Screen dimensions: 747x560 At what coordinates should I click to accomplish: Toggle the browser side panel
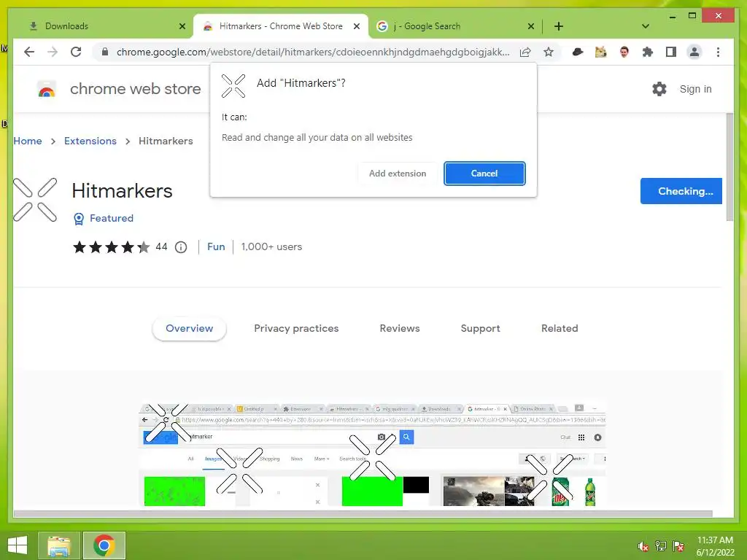pos(671,52)
